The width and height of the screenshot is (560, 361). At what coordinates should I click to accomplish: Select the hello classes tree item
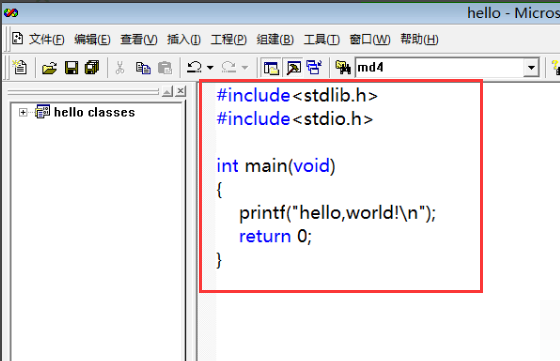[94, 112]
